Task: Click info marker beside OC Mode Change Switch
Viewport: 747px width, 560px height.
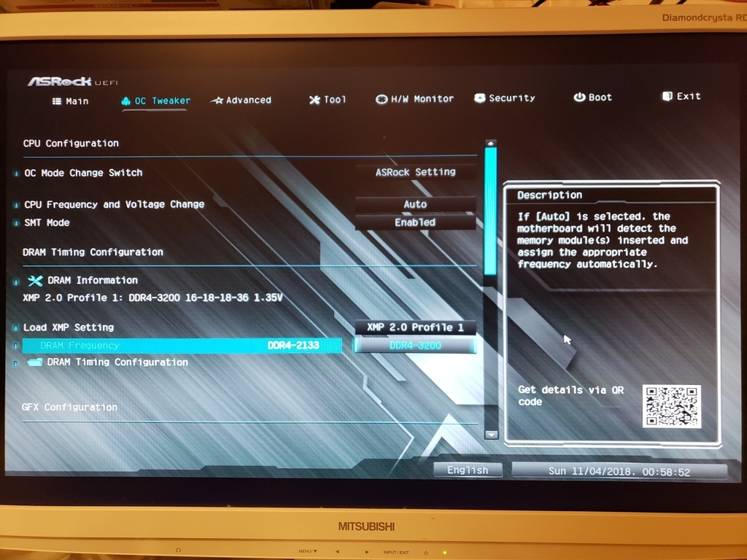Action: pyautogui.click(x=16, y=174)
